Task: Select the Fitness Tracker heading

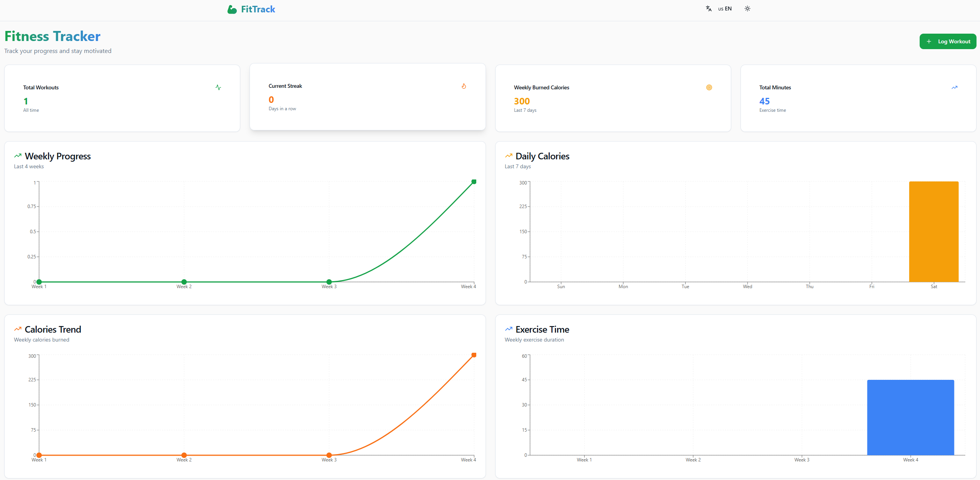Action: pyautogui.click(x=52, y=36)
